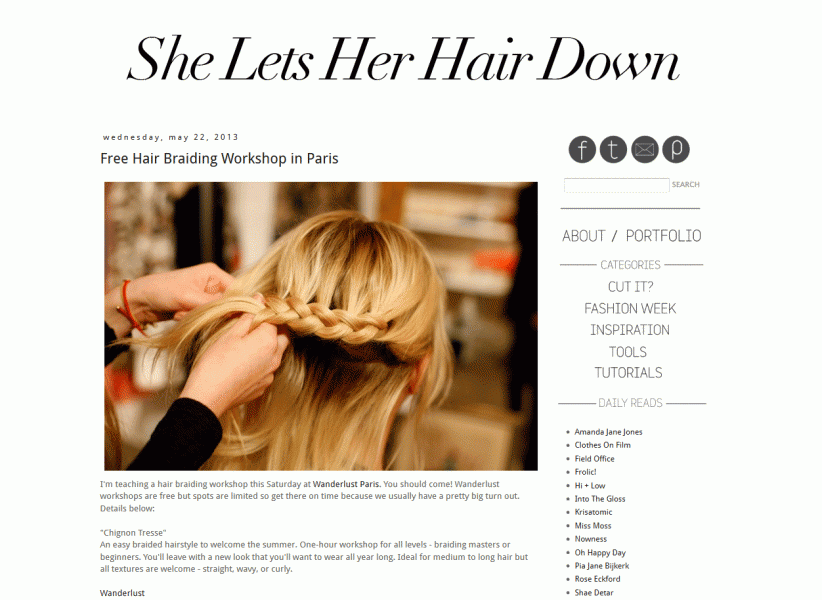822x600 pixels.
Task: Focus the blog search field
Action: coord(616,185)
